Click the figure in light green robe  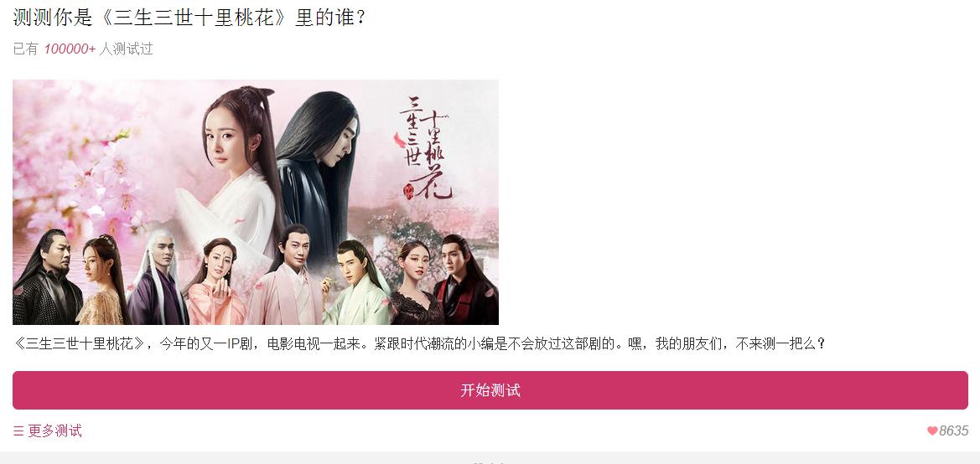click(x=356, y=284)
